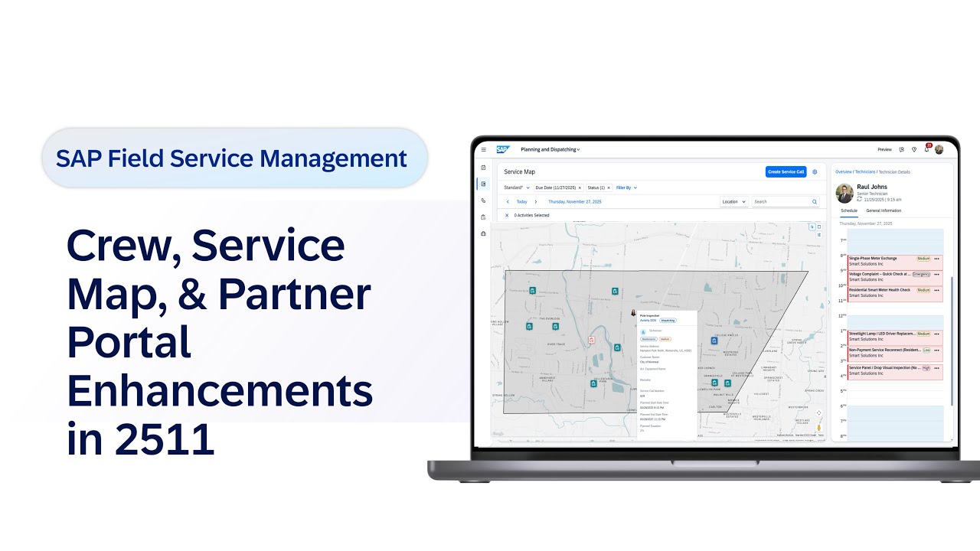Viewport: 980px width, 551px height.
Task: Open the Service Map settings gear
Action: tap(815, 172)
